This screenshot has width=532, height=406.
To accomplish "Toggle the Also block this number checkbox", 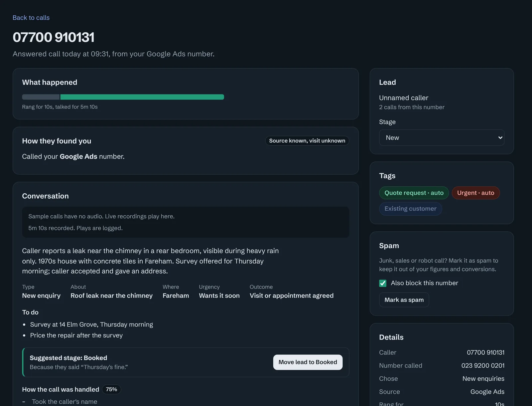I will [x=383, y=283].
